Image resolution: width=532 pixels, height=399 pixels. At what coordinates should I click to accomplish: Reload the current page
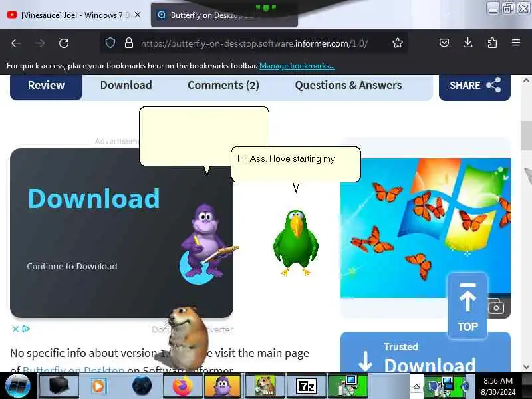pos(64,43)
